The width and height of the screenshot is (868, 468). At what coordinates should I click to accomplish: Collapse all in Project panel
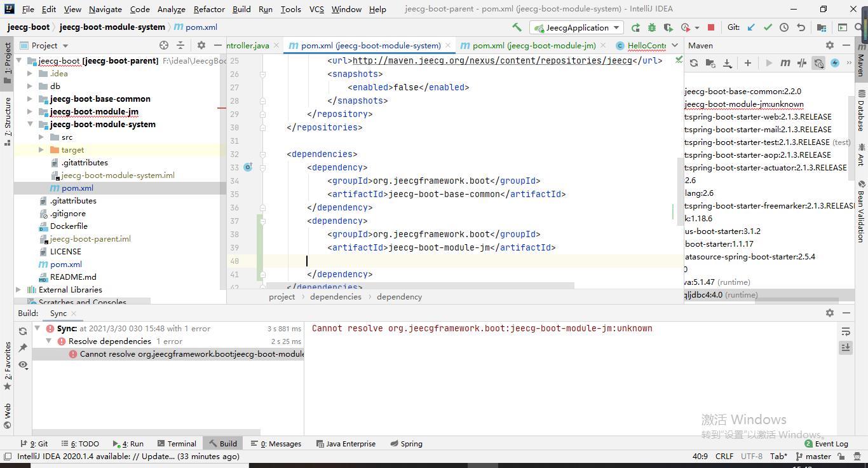(180, 45)
